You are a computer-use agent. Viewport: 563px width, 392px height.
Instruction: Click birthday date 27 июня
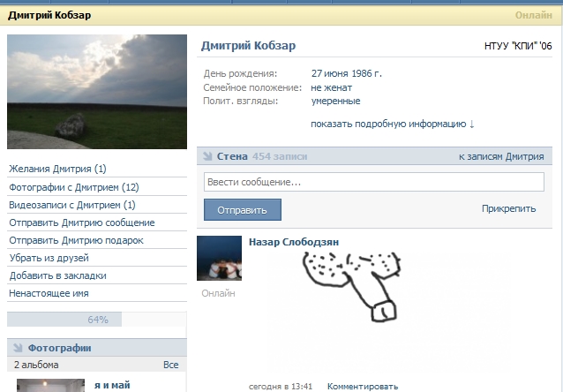click(x=329, y=73)
